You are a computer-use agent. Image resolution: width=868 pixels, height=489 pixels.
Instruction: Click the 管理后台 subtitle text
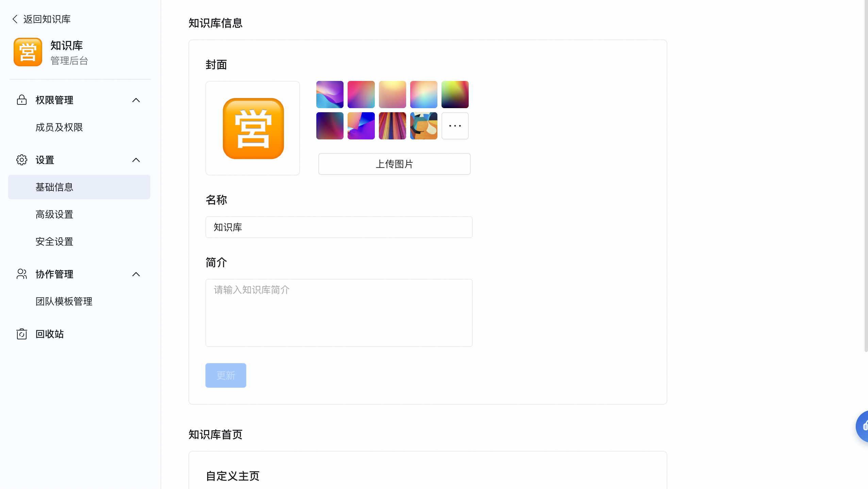[x=69, y=61]
